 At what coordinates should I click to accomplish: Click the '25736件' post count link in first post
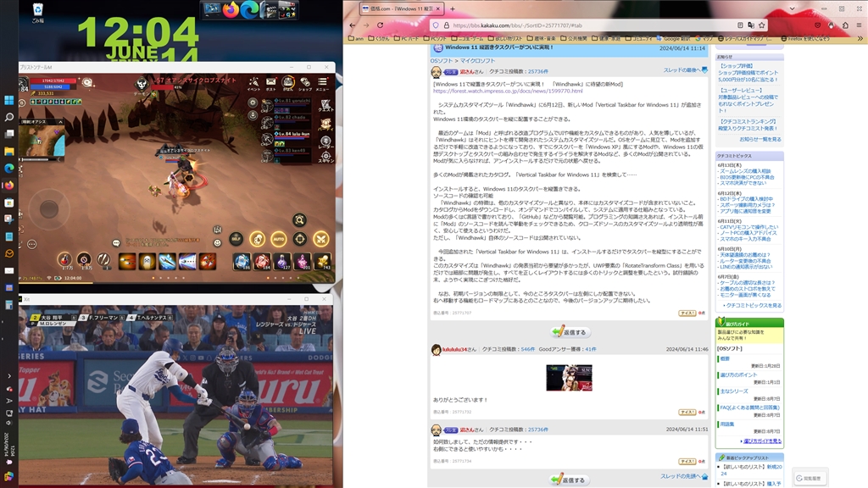coord(537,71)
